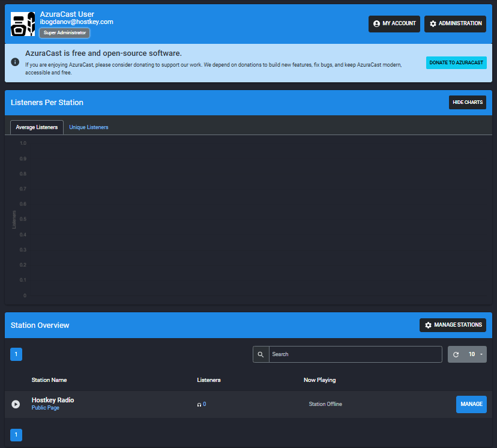
Task: Click the AzuraCast user avatar image
Action: [x=23, y=24]
